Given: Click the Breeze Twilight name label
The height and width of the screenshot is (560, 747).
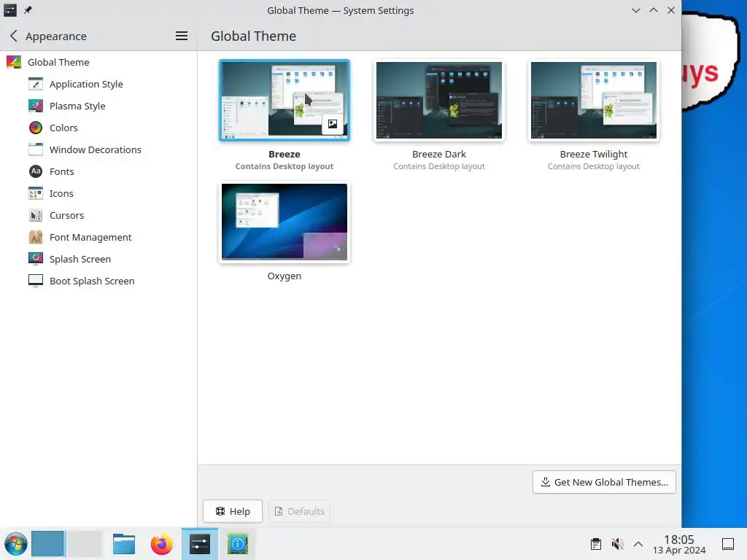Looking at the screenshot, I should (x=594, y=154).
